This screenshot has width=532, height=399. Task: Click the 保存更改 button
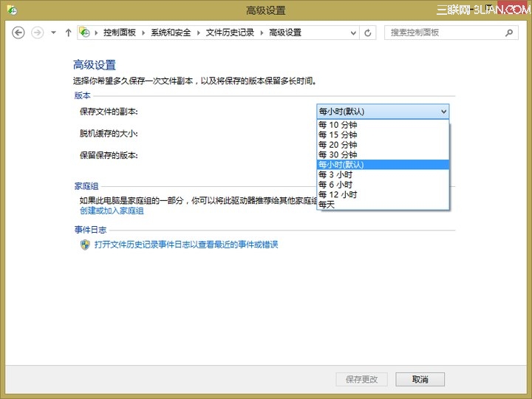(x=361, y=379)
